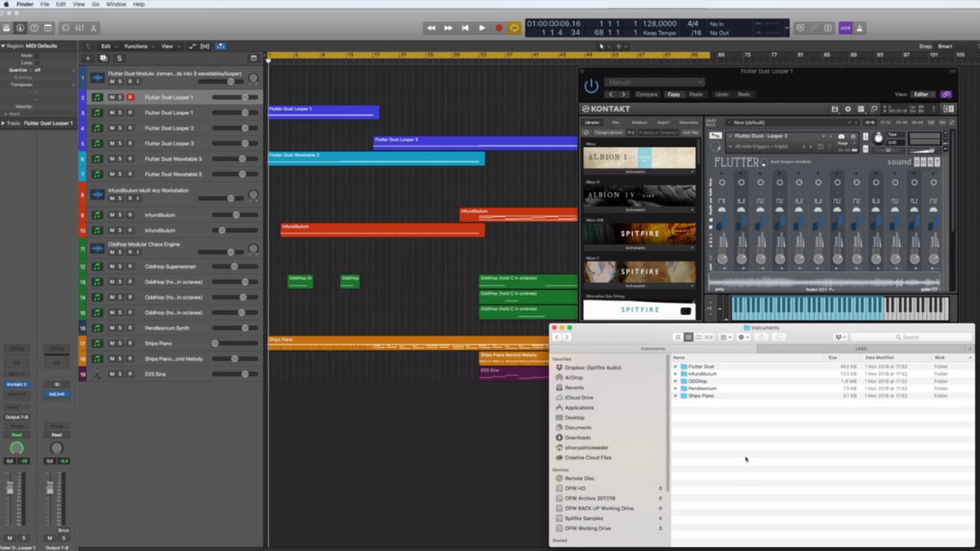Click the purple plugin link button
Screen dimensions: 980x551
click(946, 94)
